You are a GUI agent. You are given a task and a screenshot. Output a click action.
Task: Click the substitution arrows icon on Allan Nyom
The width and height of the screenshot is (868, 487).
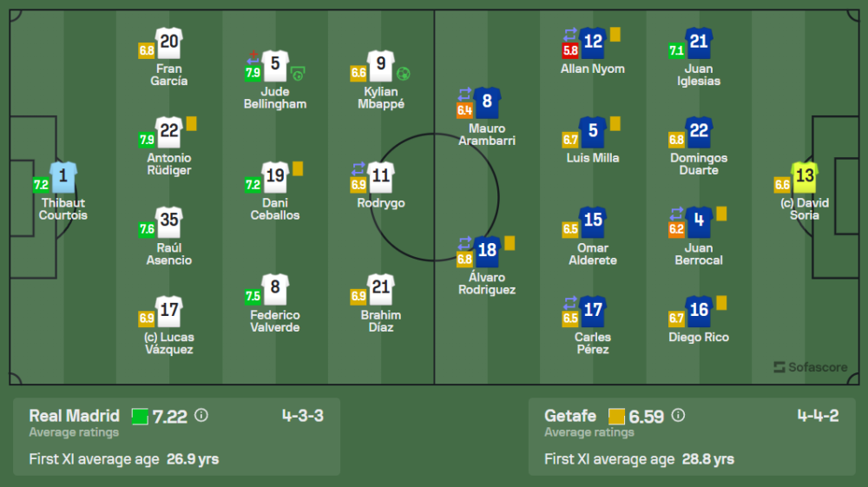(570, 35)
